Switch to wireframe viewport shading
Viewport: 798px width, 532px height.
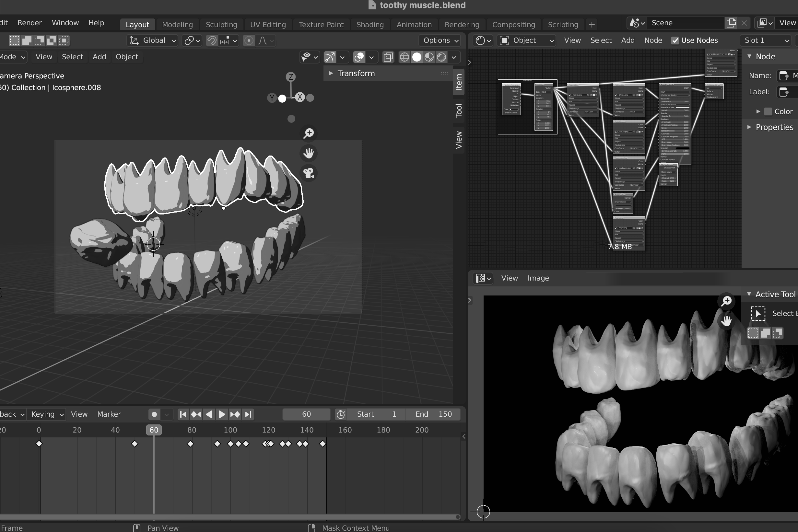(x=404, y=57)
